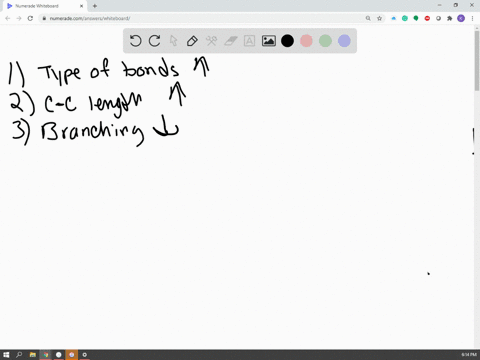
Task: Open Windows taskbar search
Action: click(19, 355)
